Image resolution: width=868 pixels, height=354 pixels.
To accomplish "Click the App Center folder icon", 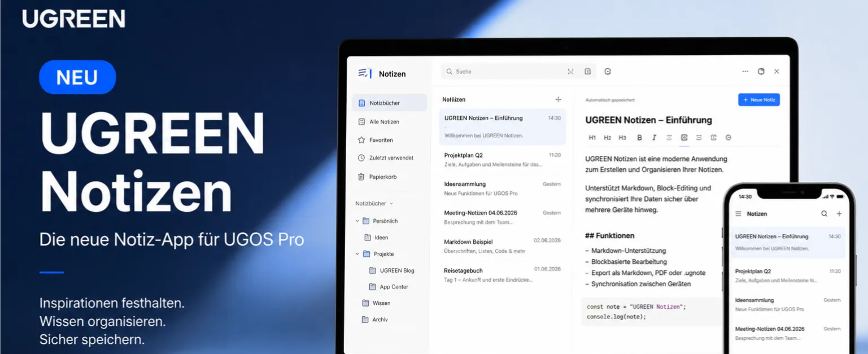I will coord(373,287).
